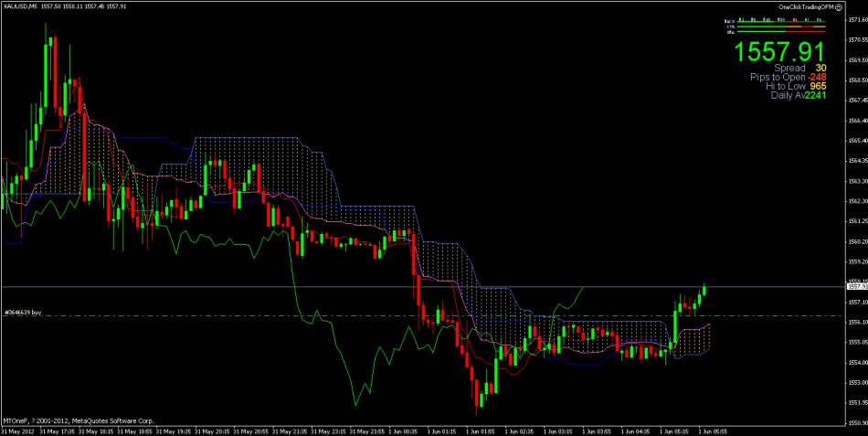Click the OneClickTradingOFM smiley face icon
This screenshot has width=868, height=436.
(x=839, y=6)
